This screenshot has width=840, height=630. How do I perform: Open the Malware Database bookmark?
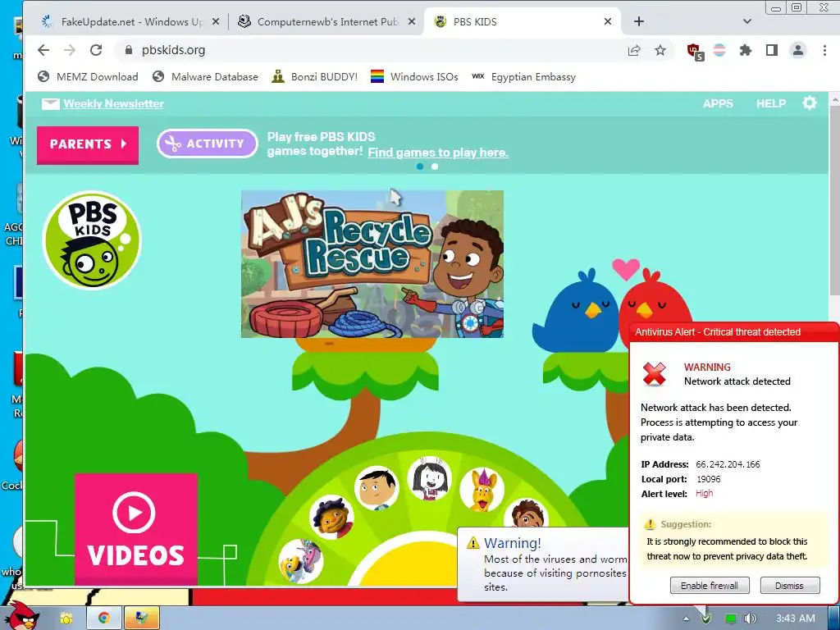pyautogui.click(x=205, y=76)
